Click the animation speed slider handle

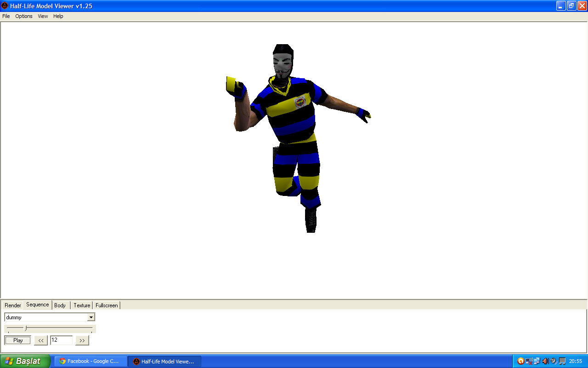(x=26, y=328)
